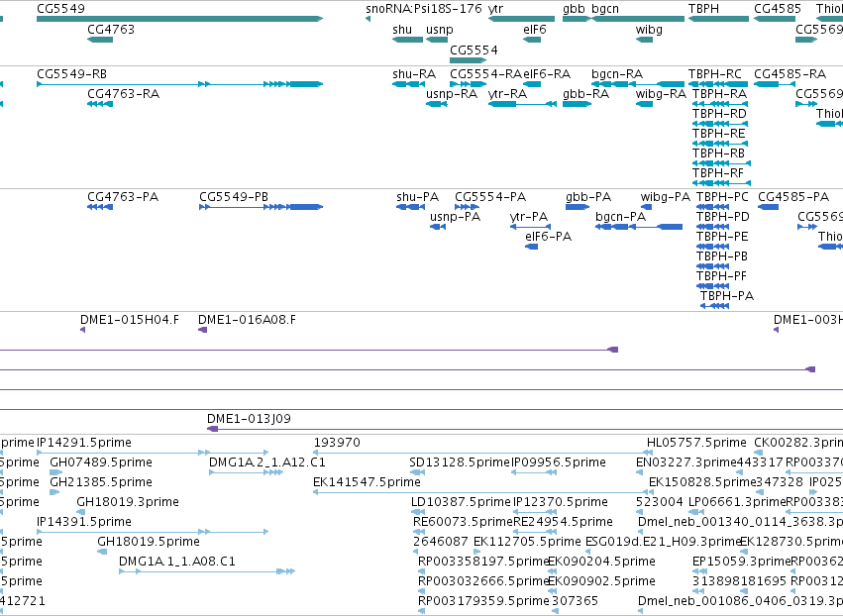This screenshot has height=616, width=843.
Task: Open feature DME1-015H04.F
Action: point(130,320)
